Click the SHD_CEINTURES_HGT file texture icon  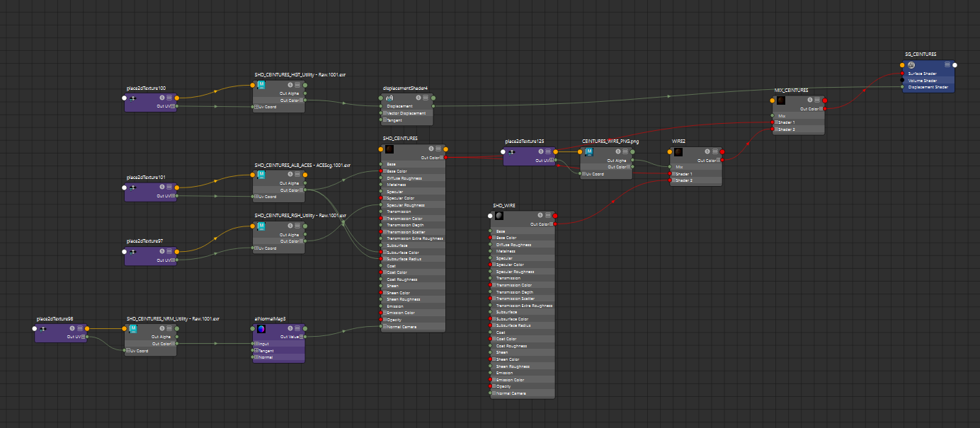pyautogui.click(x=261, y=85)
